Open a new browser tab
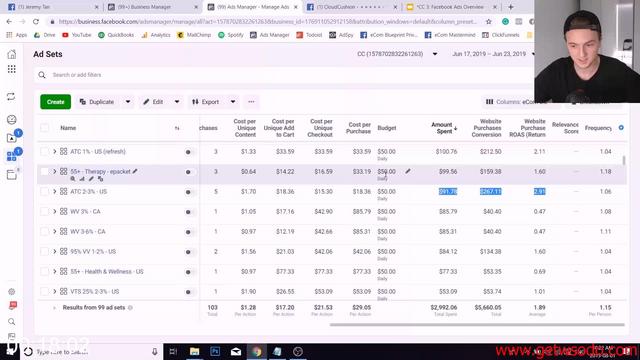Viewport: 640px width, 360px height. (x=511, y=7)
